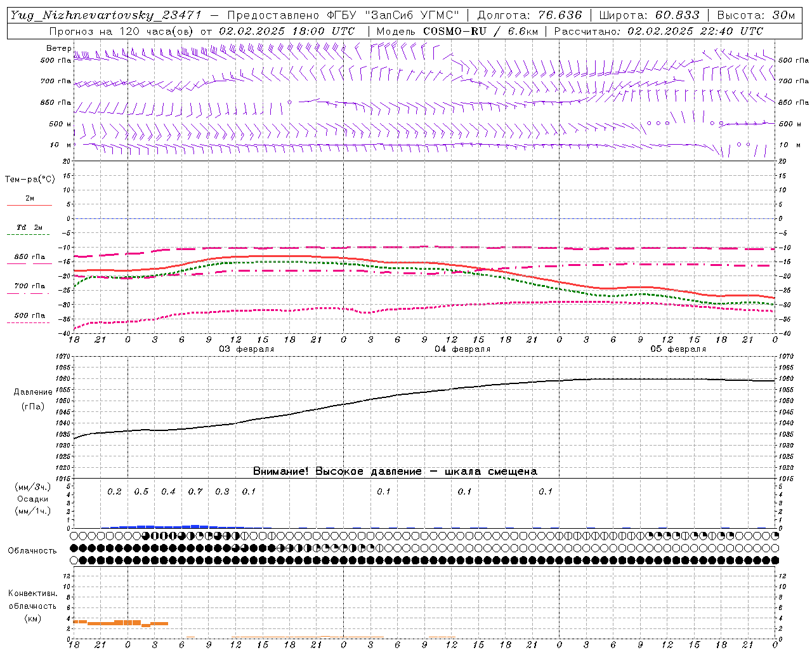Click the Тем-ра(°C) axis title
This screenshot has width=812, height=650.
click(30, 180)
